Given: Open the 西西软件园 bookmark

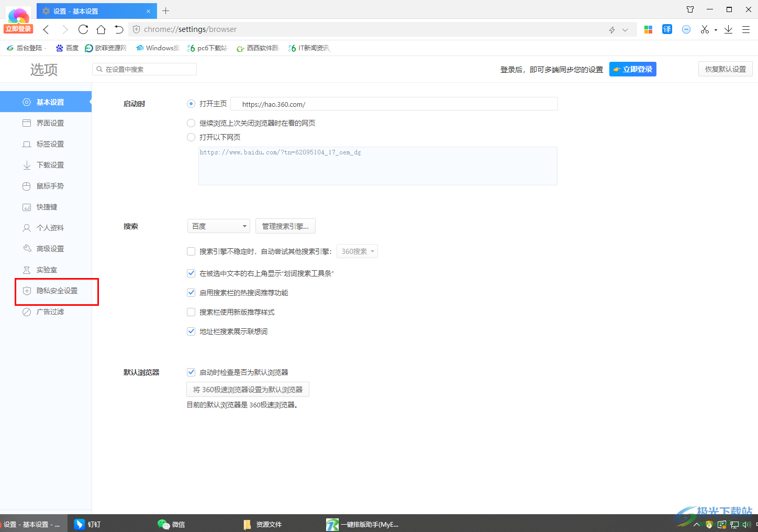Looking at the screenshot, I should (258, 48).
